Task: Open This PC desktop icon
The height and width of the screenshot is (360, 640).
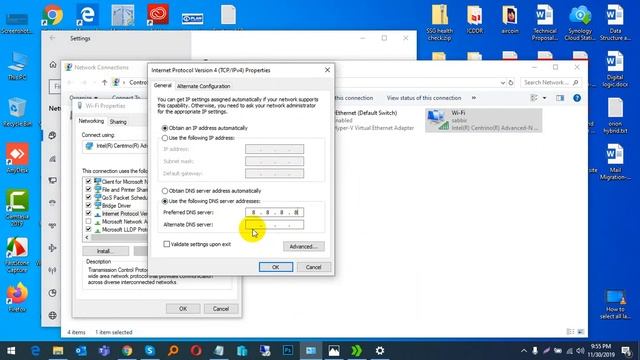Action: pos(17,65)
